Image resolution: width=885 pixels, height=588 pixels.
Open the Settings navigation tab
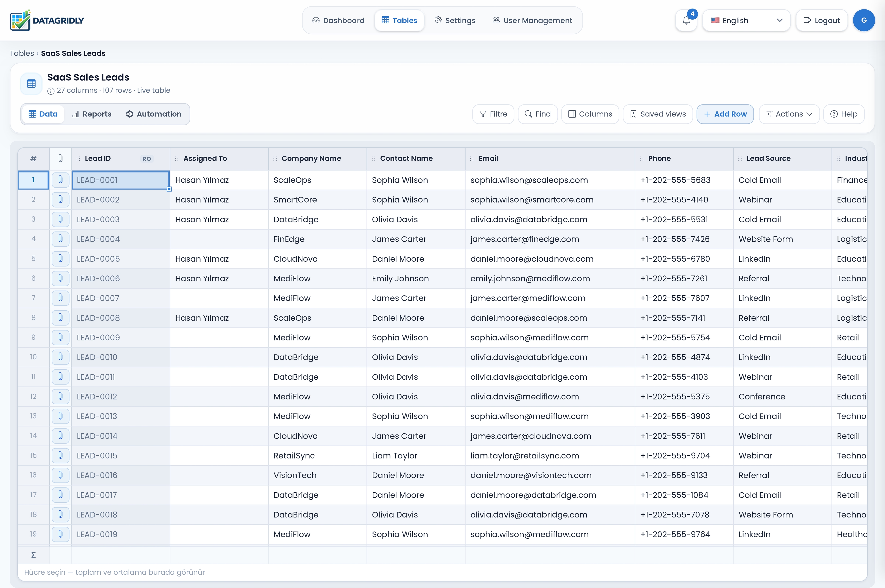click(x=455, y=21)
